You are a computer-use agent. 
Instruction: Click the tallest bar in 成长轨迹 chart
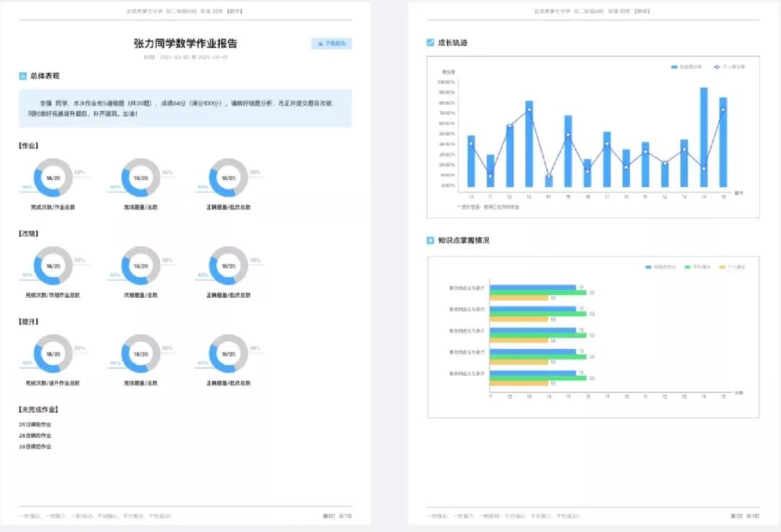(x=704, y=137)
